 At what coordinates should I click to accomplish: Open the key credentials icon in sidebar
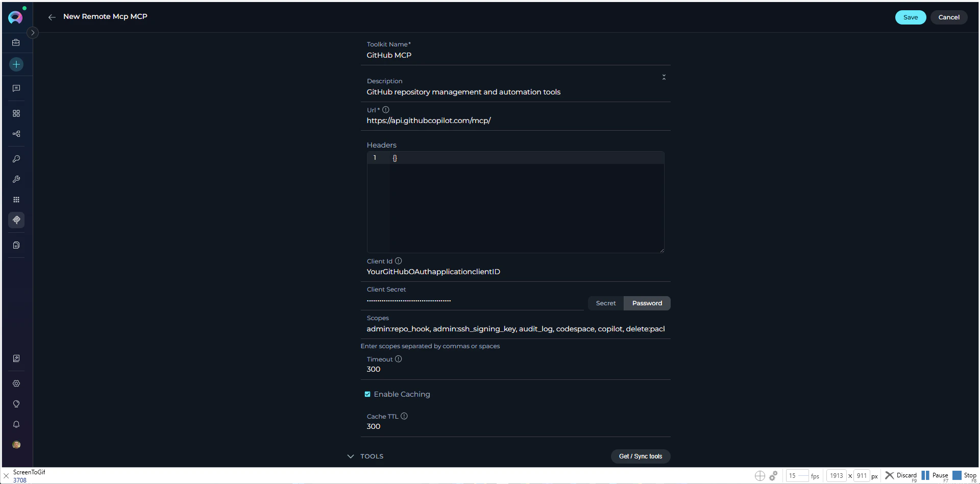tap(16, 159)
